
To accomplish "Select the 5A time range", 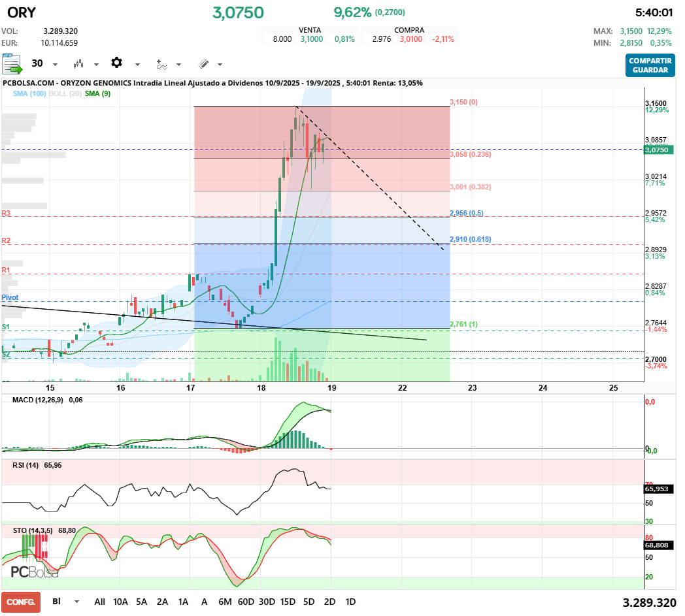I will click(142, 602).
